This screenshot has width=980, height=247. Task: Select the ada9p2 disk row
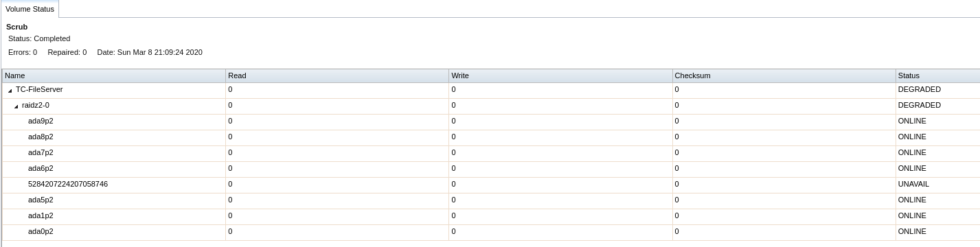pyautogui.click(x=490, y=121)
